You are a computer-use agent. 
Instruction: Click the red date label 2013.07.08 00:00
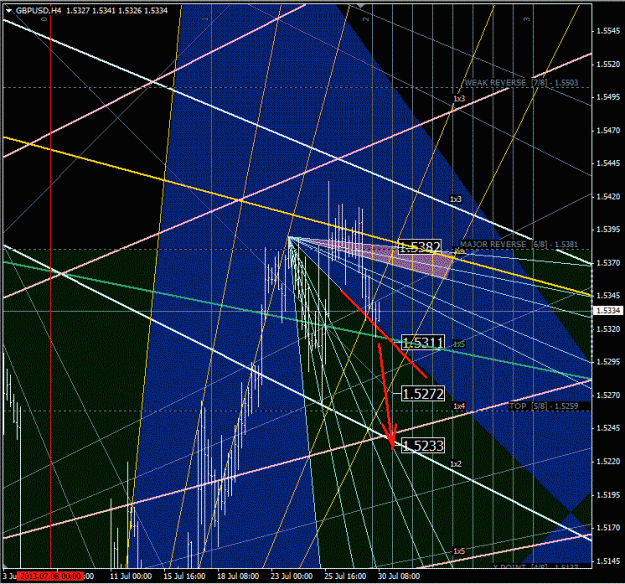pyautogui.click(x=51, y=576)
